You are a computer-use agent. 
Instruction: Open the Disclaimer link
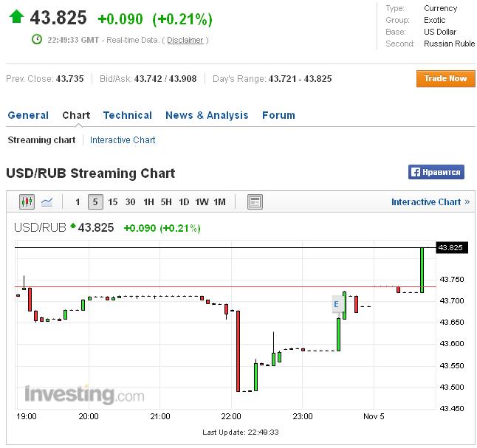coord(185,40)
